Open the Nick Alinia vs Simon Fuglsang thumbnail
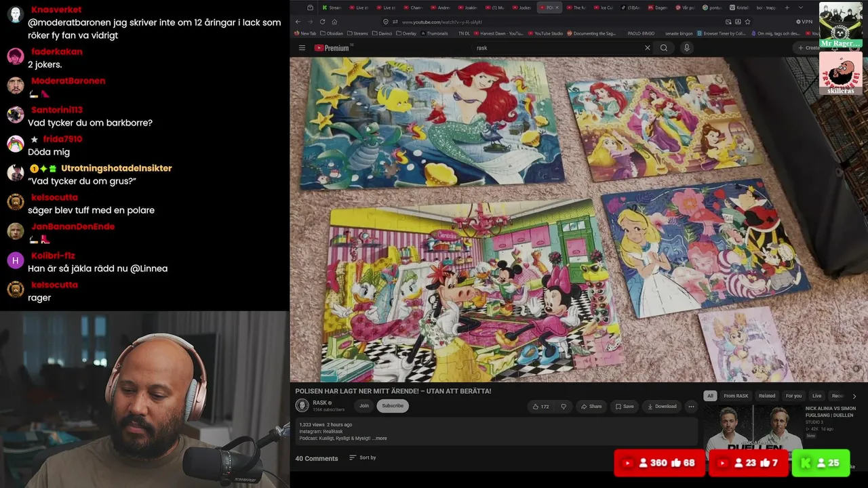 752,432
